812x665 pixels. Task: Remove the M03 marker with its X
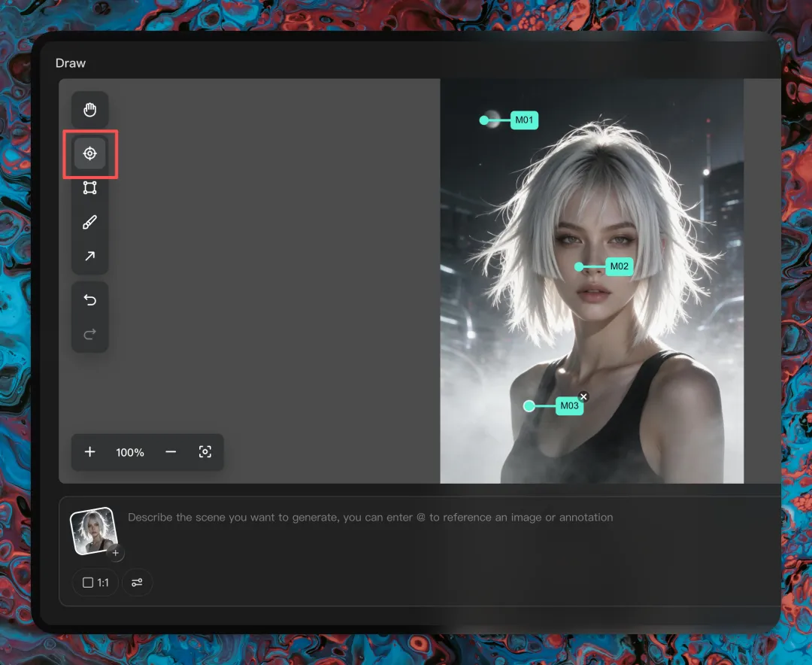click(583, 396)
